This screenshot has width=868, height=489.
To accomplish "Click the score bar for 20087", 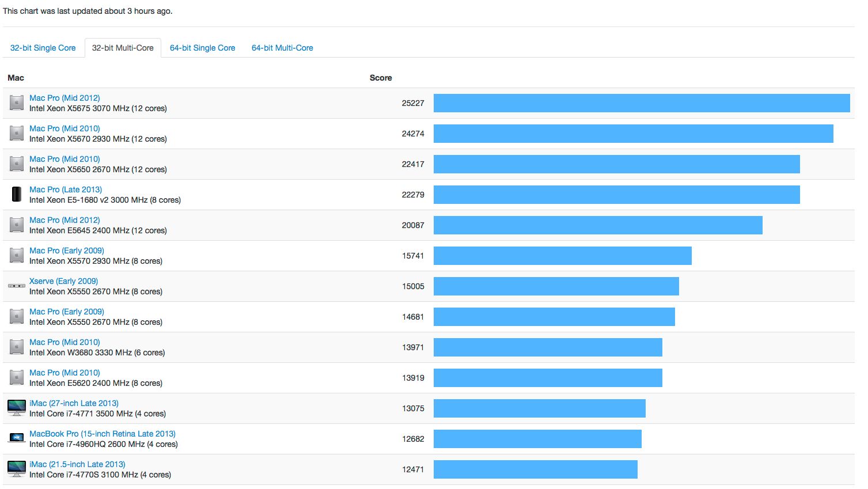I will coord(598,225).
